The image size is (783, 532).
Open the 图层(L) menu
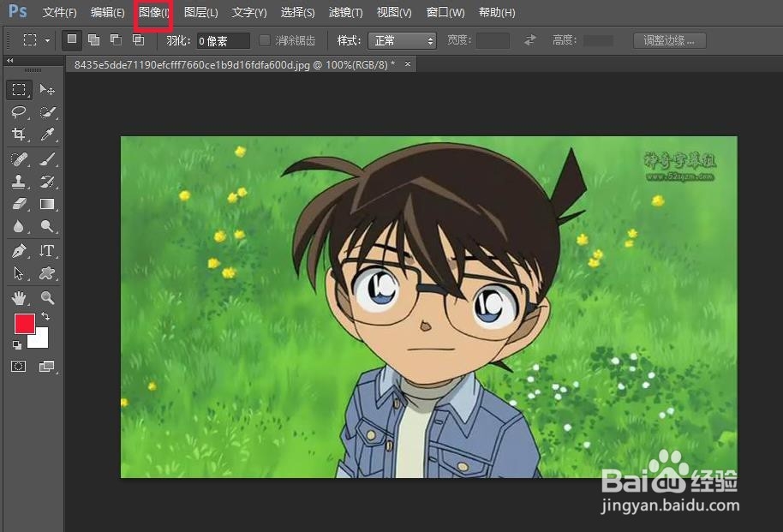200,12
